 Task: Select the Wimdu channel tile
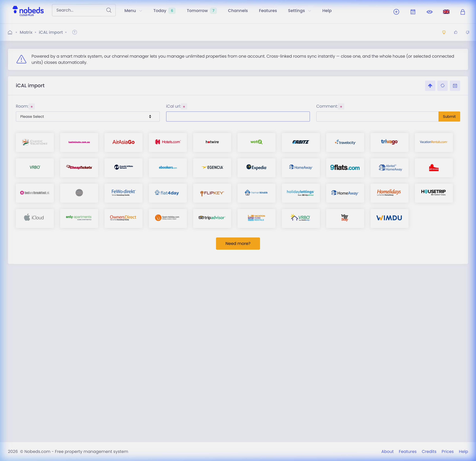pyautogui.click(x=389, y=218)
